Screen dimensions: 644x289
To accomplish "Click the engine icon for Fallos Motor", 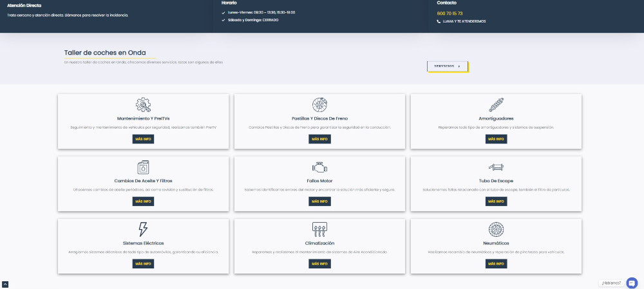I will [x=319, y=167].
